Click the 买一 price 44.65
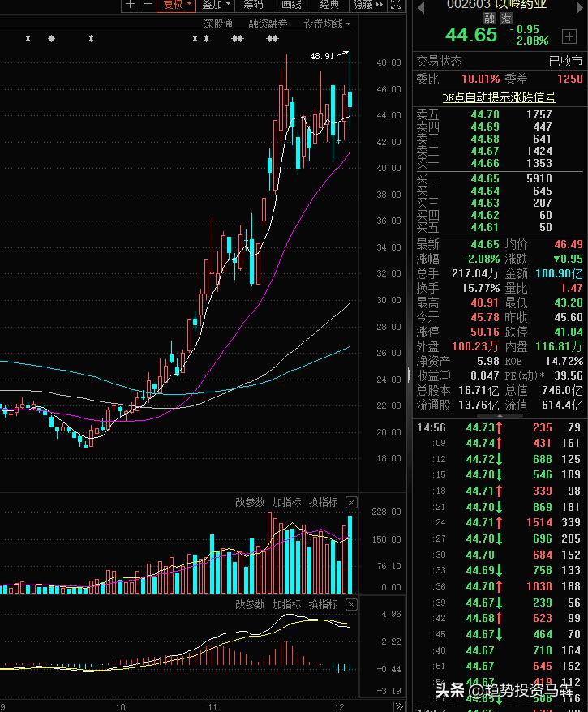 (x=485, y=178)
